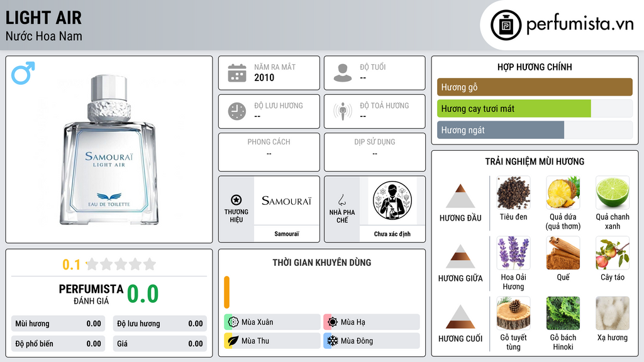Click the perfumer illustration Chưa xác định
This screenshot has width=644, height=362.
(392, 200)
